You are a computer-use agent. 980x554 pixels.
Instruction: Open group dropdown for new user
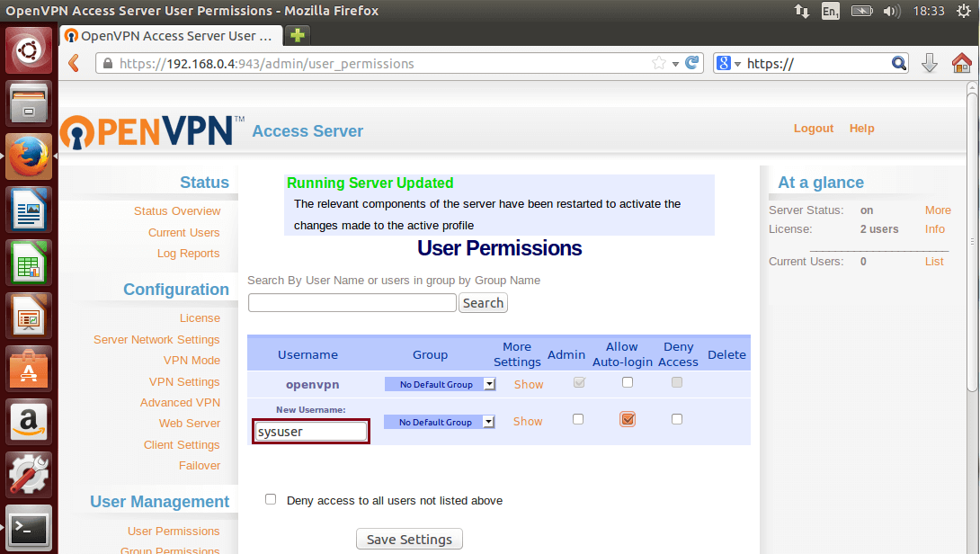click(440, 422)
